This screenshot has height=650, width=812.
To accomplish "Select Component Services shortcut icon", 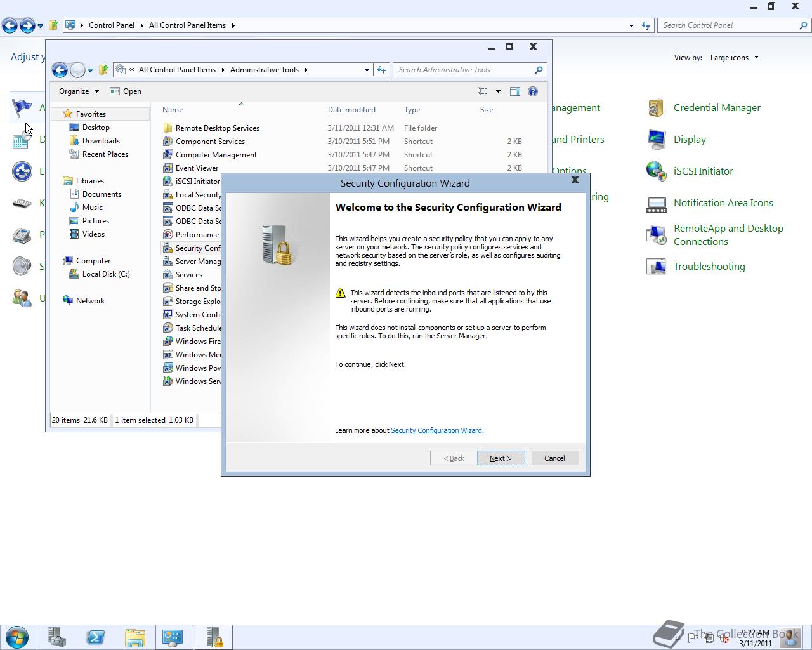I will pyautogui.click(x=167, y=142).
